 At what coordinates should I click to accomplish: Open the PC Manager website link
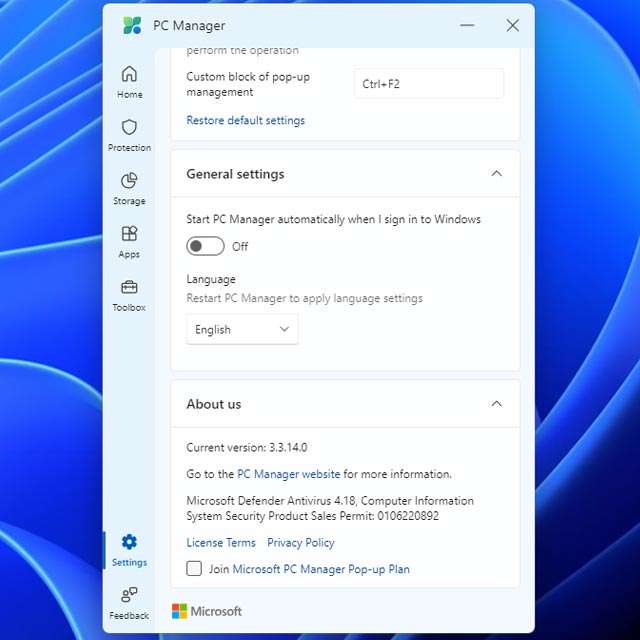point(288,474)
